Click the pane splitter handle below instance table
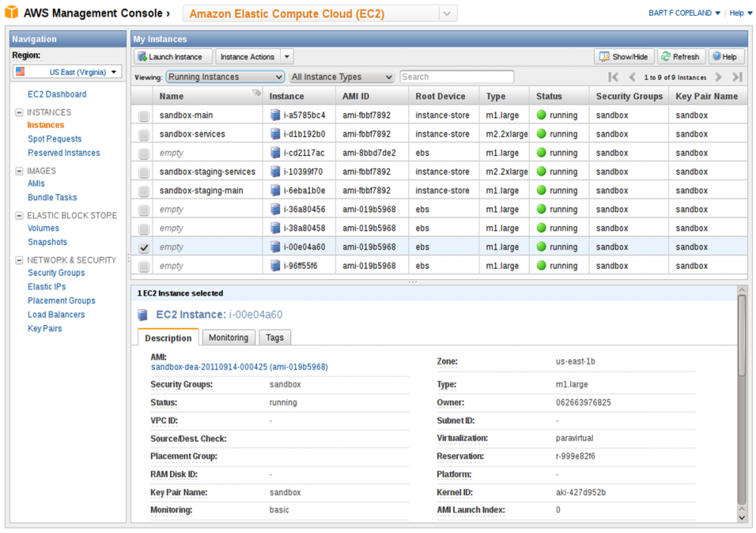The image size is (756, 533). (414, 282)
